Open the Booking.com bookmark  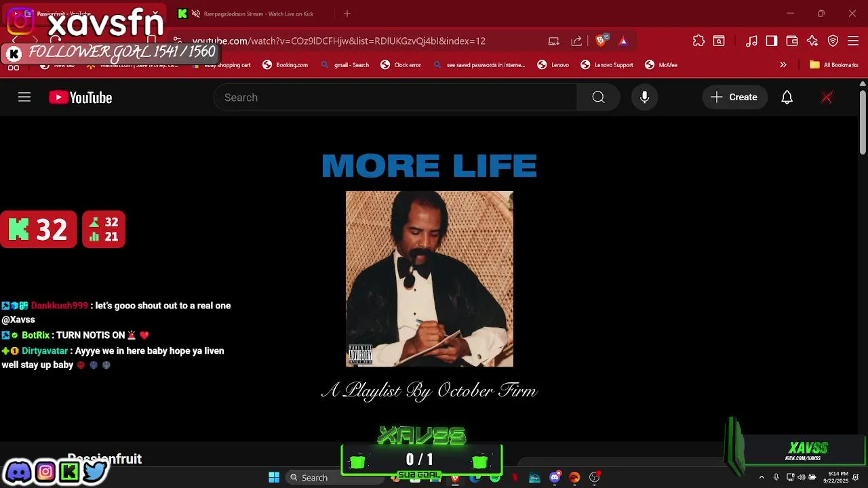pos(285,65)
